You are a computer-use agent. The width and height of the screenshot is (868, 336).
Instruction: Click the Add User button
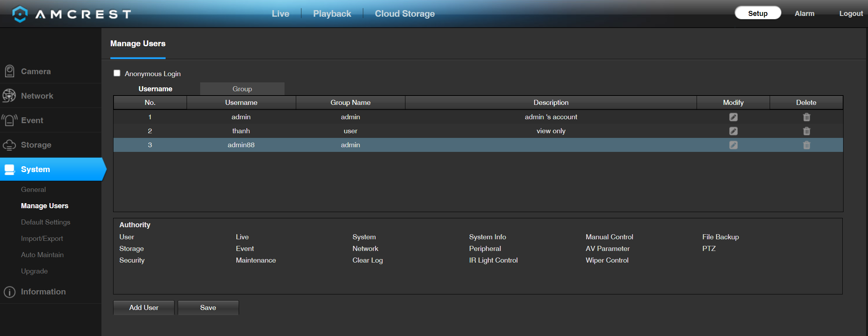(x=144, y=307)
